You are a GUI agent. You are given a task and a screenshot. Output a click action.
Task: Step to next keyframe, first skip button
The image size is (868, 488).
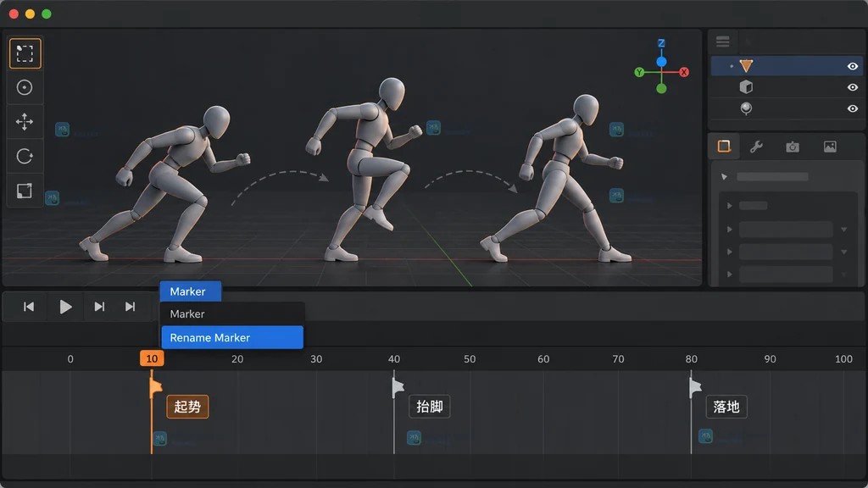pyautogui.click(x=99, y=307)
